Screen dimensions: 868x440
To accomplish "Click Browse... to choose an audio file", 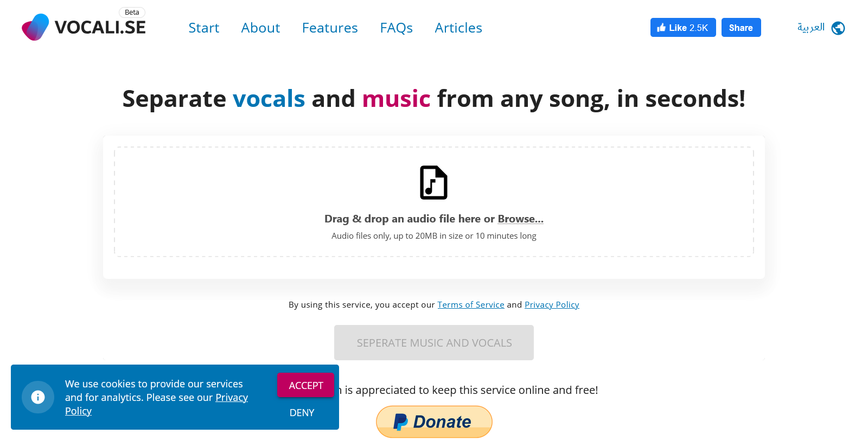I will pos(520,219).
